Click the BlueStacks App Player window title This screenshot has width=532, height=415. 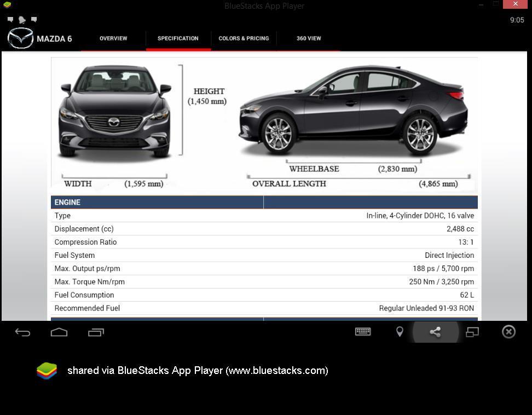coord(264,6)
